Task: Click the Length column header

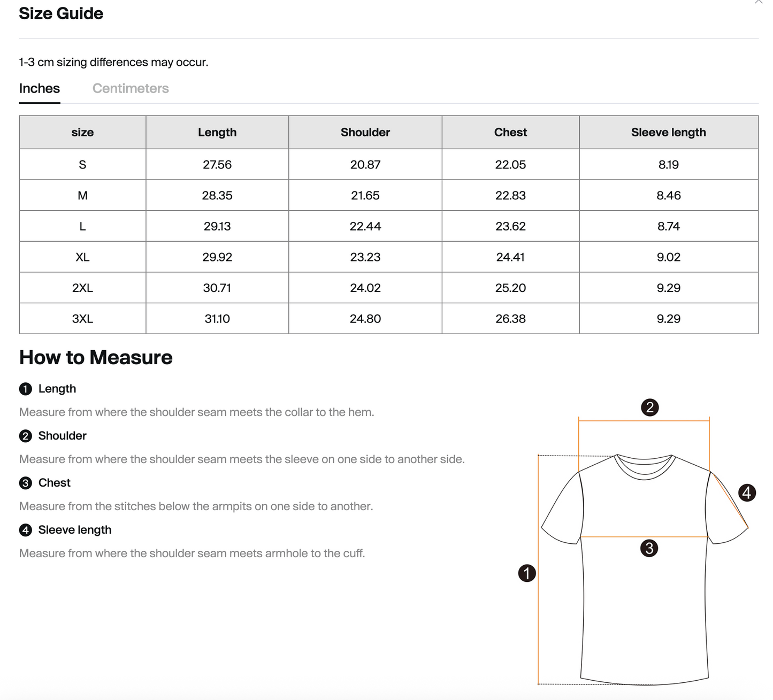Action: (x=217, y=132)
